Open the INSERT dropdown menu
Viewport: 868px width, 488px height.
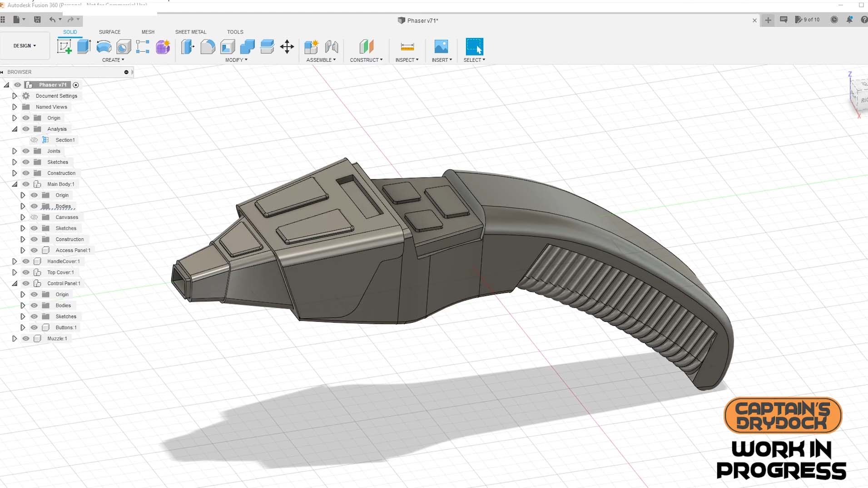click(x=442, y=60)
